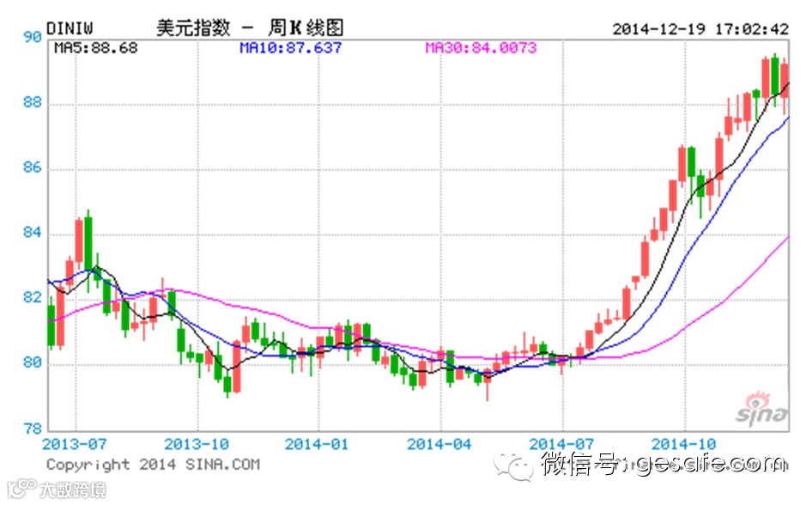812x505 pixels.
Task: Click the x-axis date 2014-01
Action: point(317,444)
